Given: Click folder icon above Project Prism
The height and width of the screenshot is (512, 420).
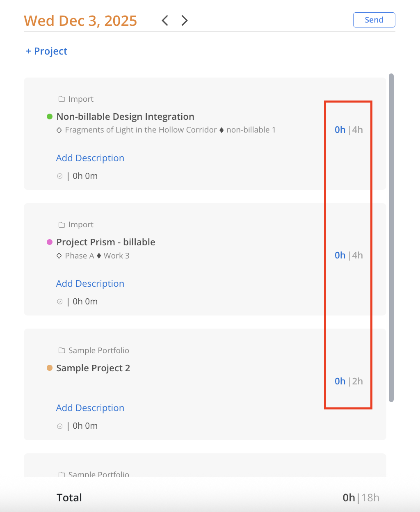Looking at the screenshot, I should pyautogui.click(x=62, y=225).
